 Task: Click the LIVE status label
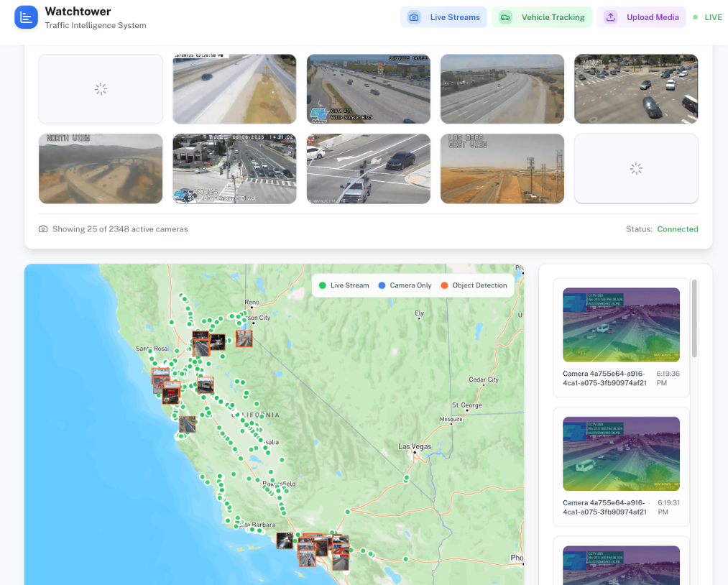(713, 17)
